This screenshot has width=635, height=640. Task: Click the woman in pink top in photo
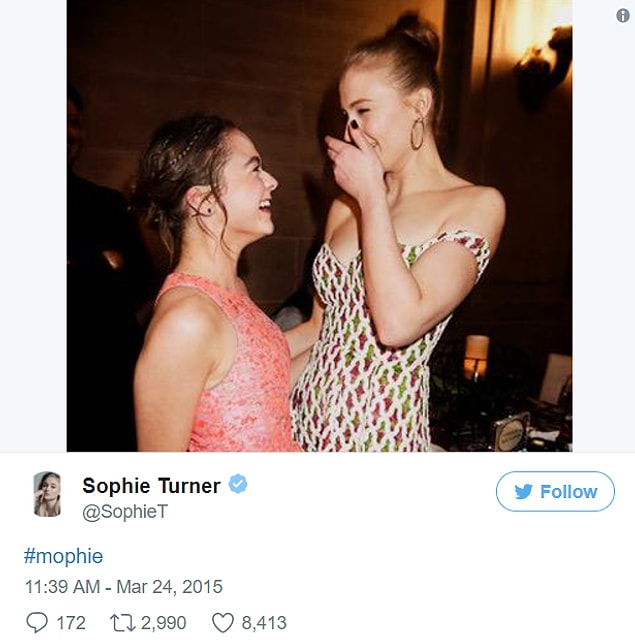tap(212, 286)
